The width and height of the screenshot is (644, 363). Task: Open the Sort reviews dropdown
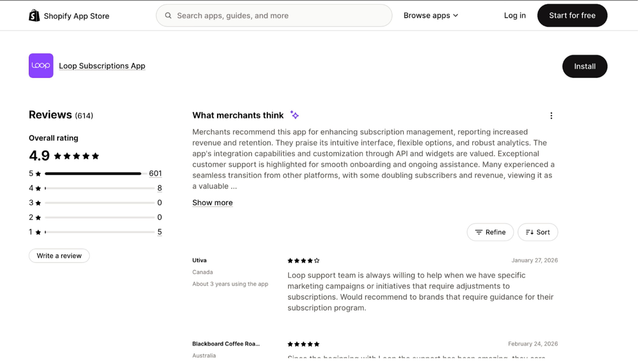538,232
